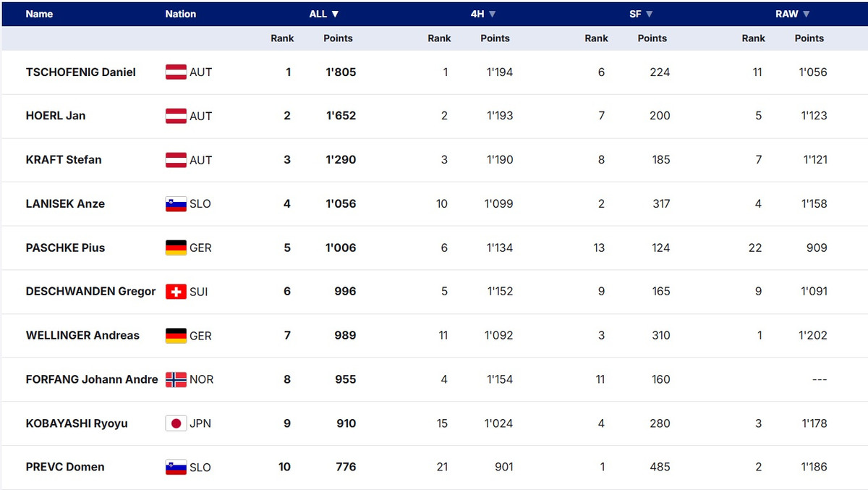Viewport: 868px width, 490px height.
Task: Click Swiss flag beside DESCHWANDEN Gregor
Action: pyautogui.click(x=176, y=292)
